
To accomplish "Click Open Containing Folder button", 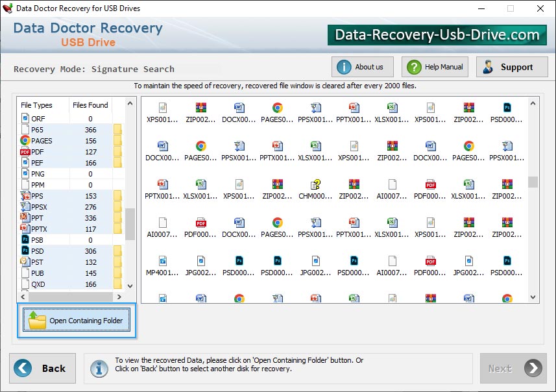I will pos(77,320).
